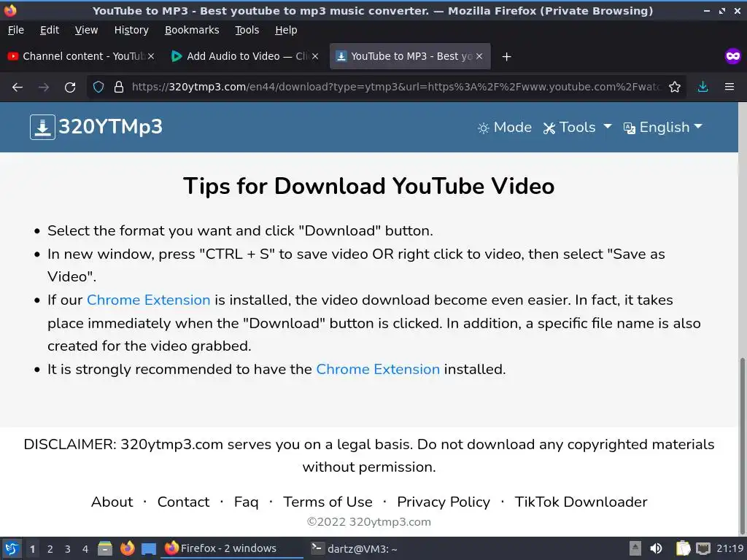Click the show desktop taskbar icon
747x560 pixels.
coord(149,548)
